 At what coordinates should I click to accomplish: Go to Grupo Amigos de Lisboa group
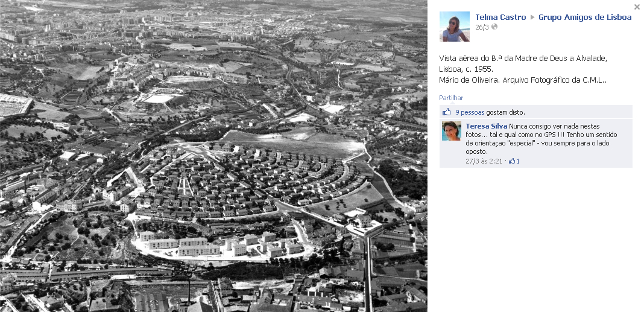pos(585,18)
